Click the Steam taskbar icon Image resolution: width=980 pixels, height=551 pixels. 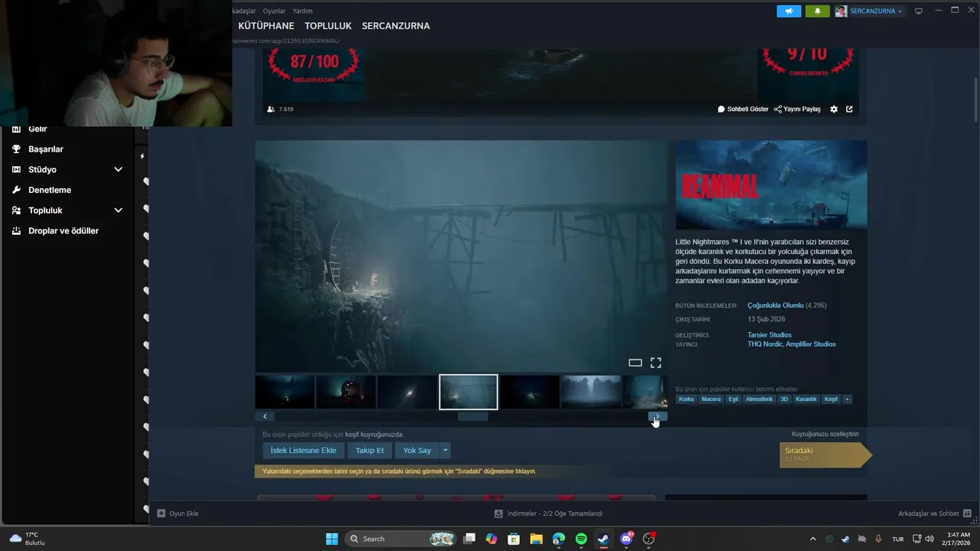click(x=603, y=539)
